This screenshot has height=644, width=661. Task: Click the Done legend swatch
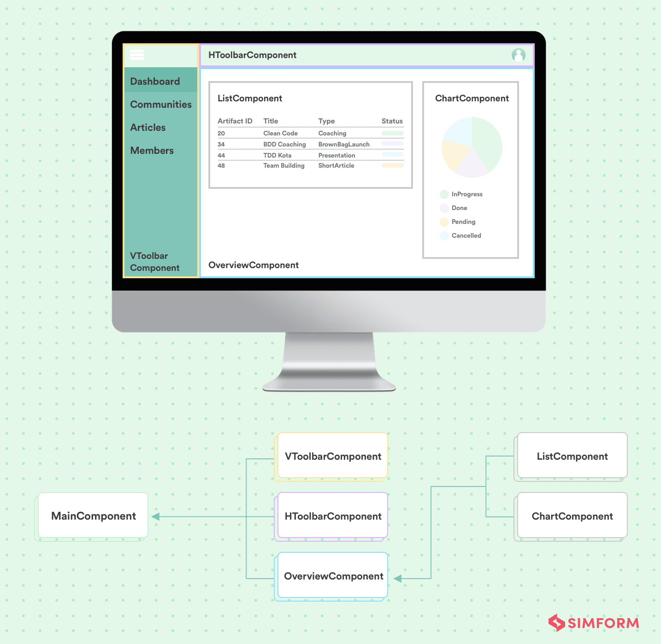pyautogui.click(x=444, y=208)
